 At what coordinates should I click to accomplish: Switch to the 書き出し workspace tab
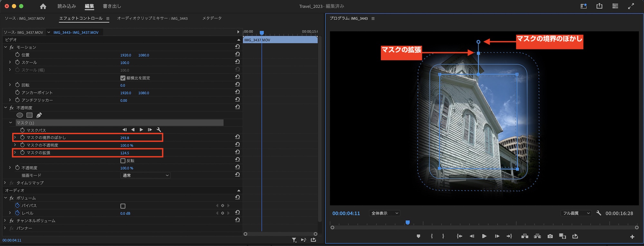[x=112, y=6]
